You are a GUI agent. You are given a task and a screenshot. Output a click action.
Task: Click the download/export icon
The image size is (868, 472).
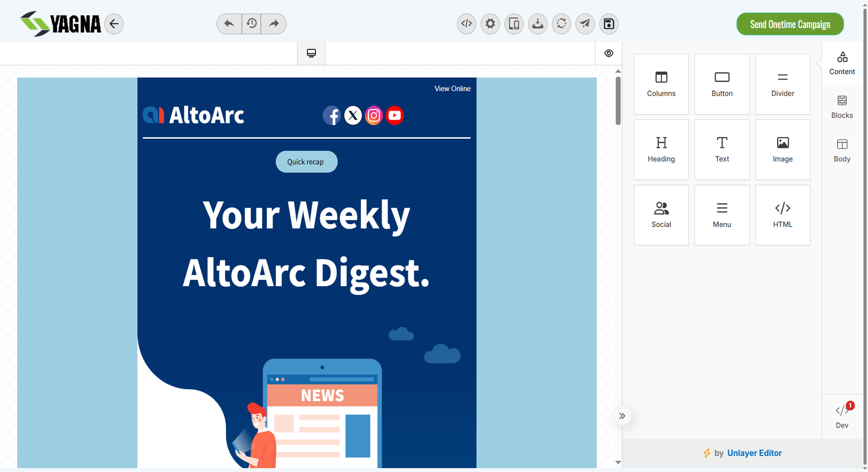tap(538, 24)
